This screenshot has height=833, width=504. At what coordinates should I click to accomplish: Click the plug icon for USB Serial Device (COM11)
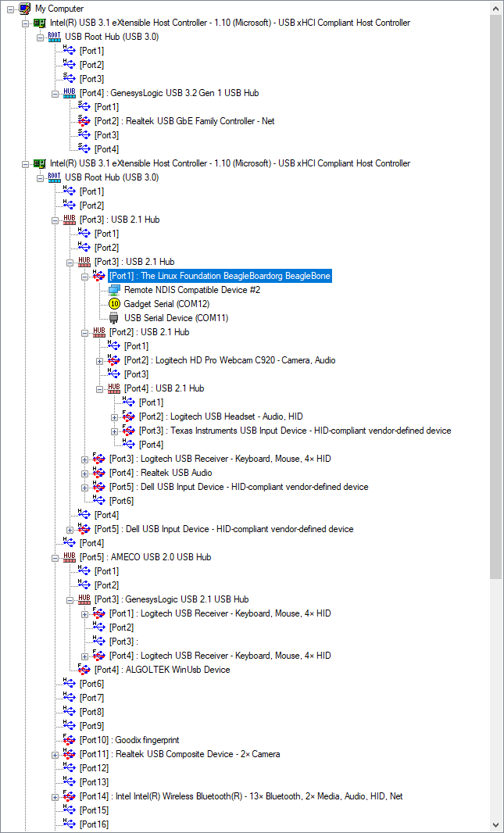[113, 318]
